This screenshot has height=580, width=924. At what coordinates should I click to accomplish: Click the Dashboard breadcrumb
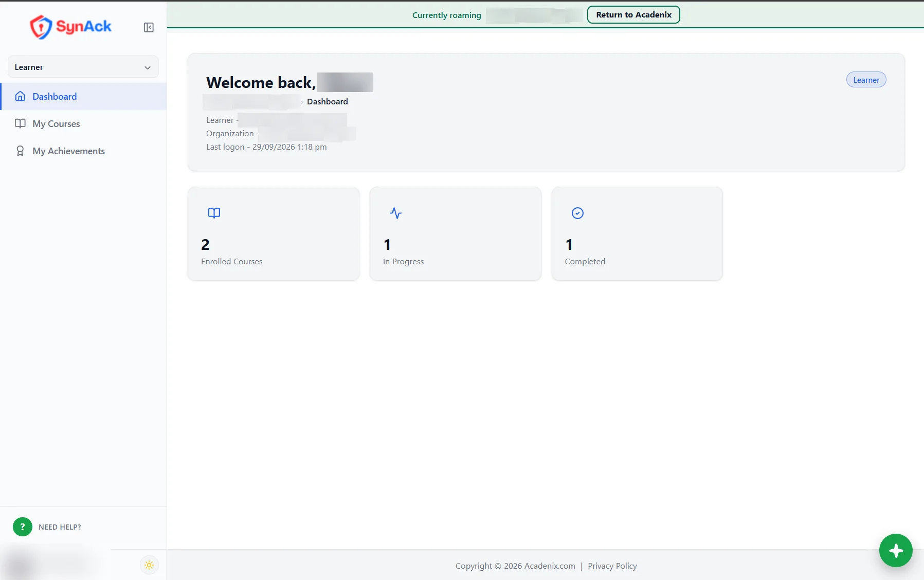point(327,101)
